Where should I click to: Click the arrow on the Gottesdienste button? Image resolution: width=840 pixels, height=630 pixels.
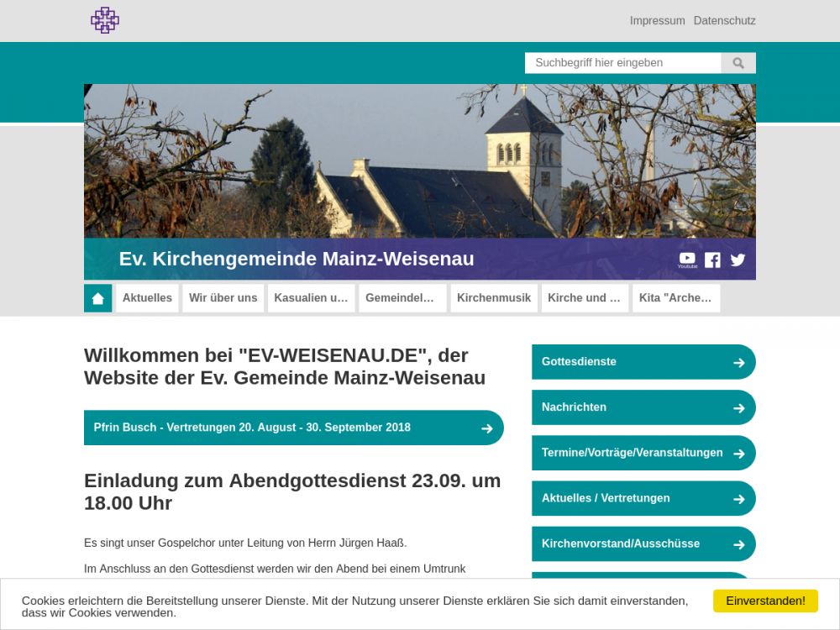(738, 362)
